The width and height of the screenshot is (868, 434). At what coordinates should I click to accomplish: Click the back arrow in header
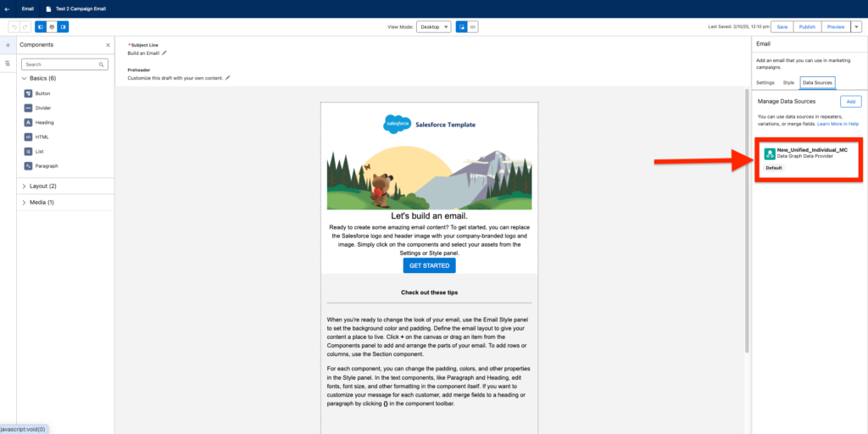point(7,8)
